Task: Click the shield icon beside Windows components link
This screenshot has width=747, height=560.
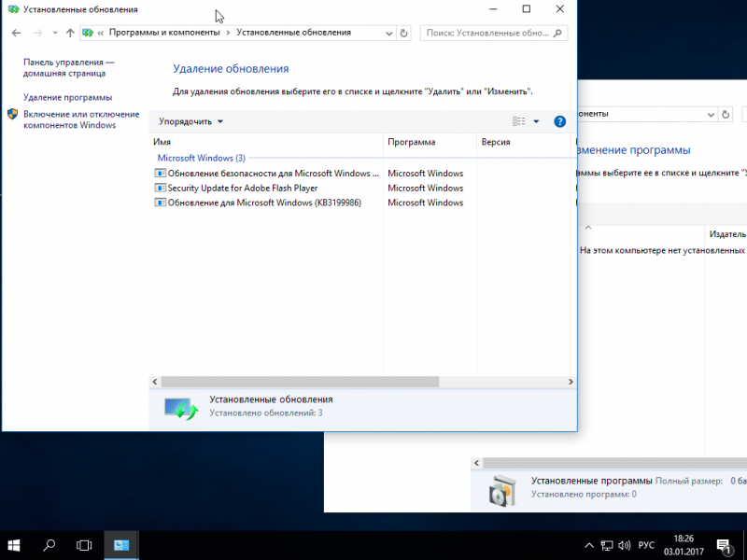Action: pos(13,114)
